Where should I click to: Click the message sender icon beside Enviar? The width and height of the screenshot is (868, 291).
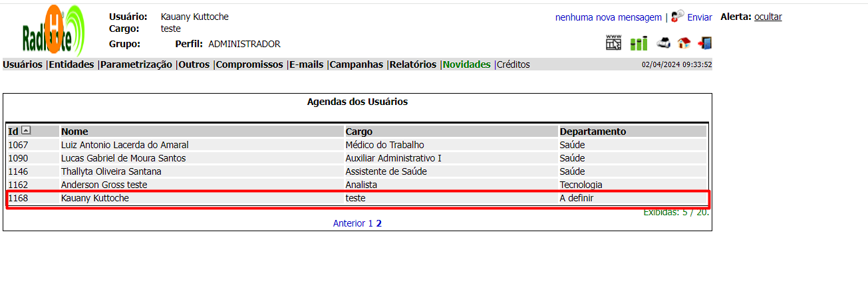tap(678, 17)
